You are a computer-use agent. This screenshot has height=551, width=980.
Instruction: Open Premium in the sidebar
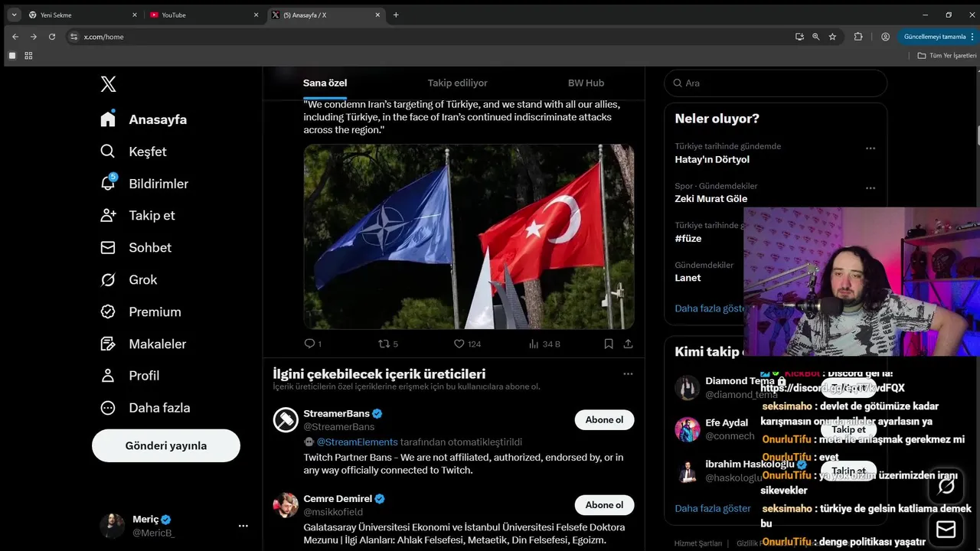tap(141, 311)
